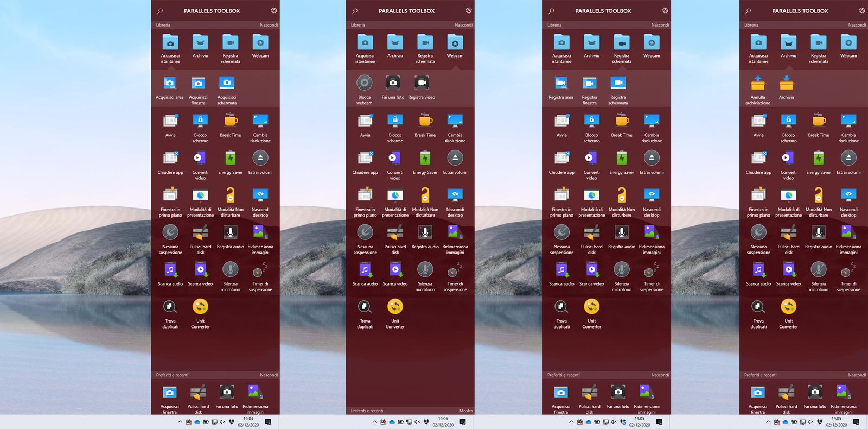Open Scarica video in the Registra area panel
The image size is (868, 429).
click(x=592, y=274)
